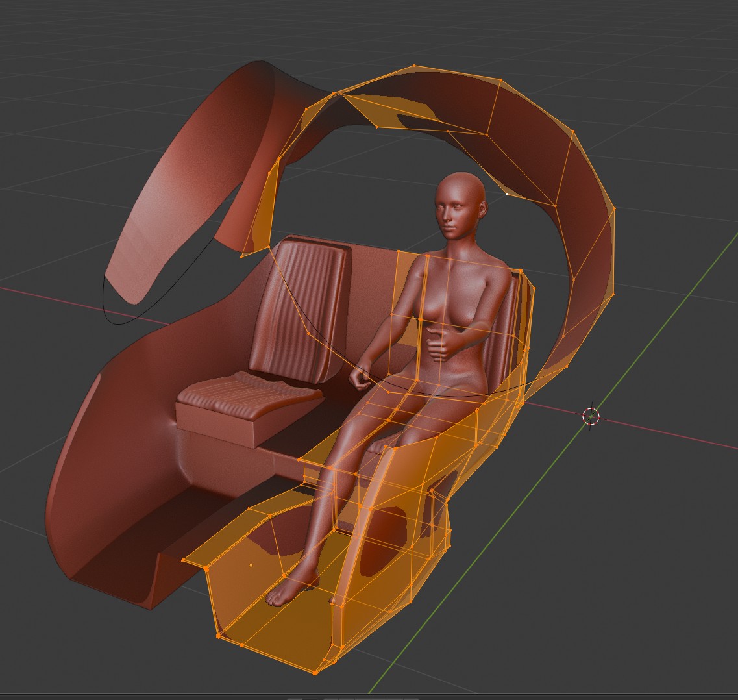Image resolution: width=738 pixels, height=700 pixels.
Task: Click the white highlighted vertex near the roof arch
Action: pos(507,194)
